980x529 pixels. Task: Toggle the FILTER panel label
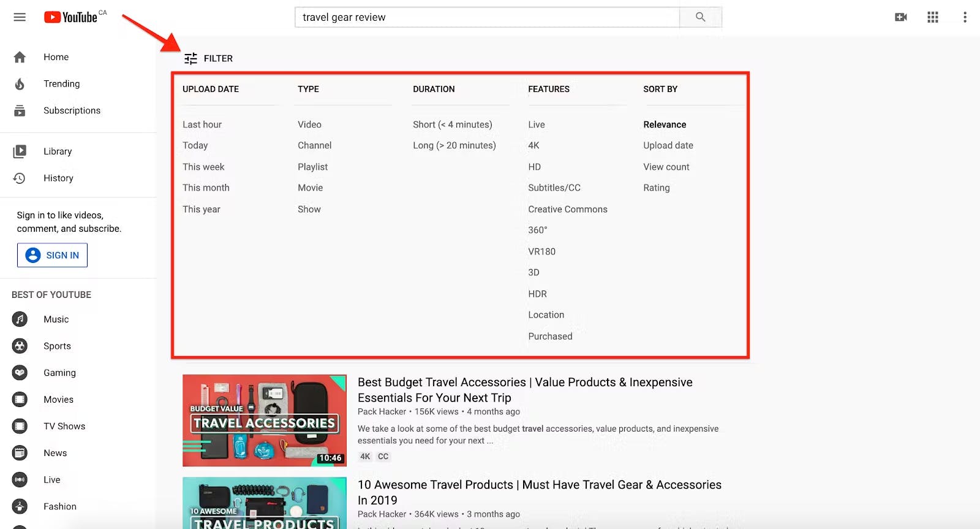(x=218, y=58)
